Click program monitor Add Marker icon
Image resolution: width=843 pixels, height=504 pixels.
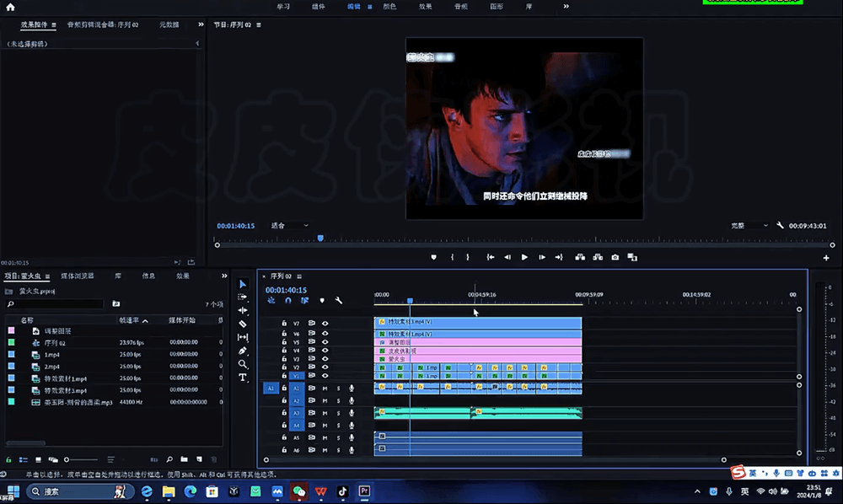coord(434,257)
